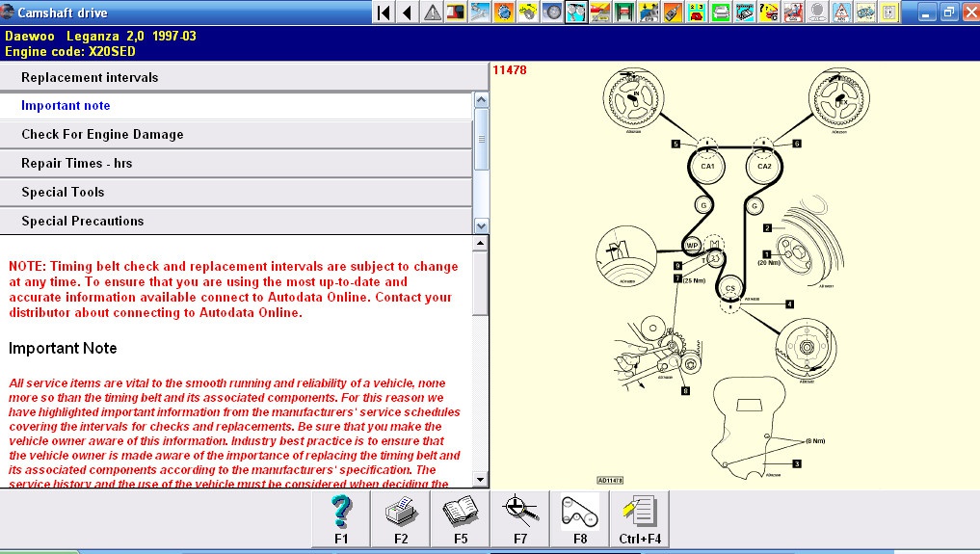Click the warning triangle toolbar icon
This screenshot has height=554, width=980.
click(x=433, y=13)
